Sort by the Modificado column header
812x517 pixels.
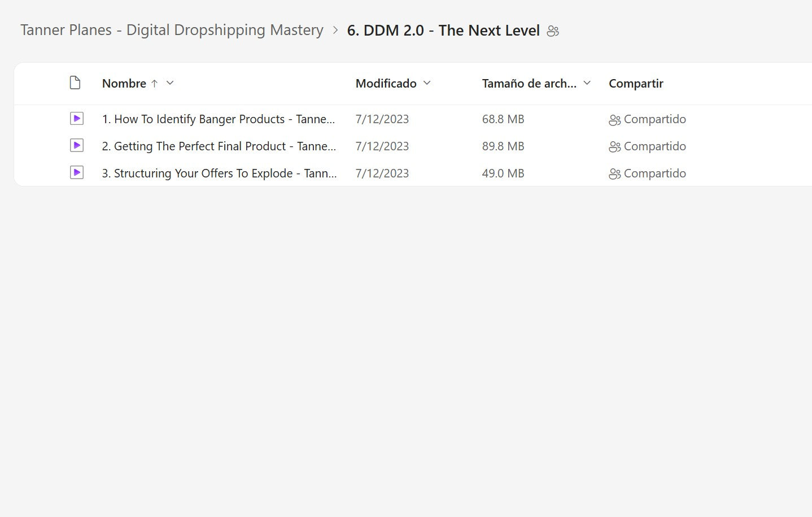(x=386, y=84)
